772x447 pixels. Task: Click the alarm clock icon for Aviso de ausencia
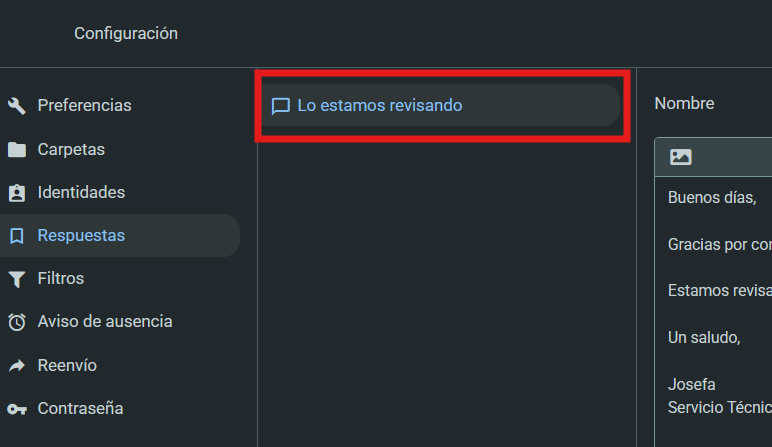[17, 322]
